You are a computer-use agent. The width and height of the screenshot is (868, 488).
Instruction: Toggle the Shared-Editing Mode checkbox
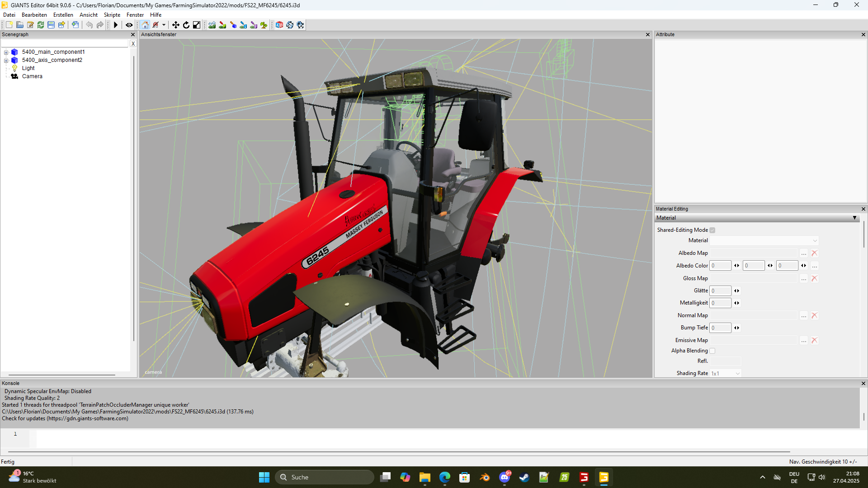click(x=712, y=230)
